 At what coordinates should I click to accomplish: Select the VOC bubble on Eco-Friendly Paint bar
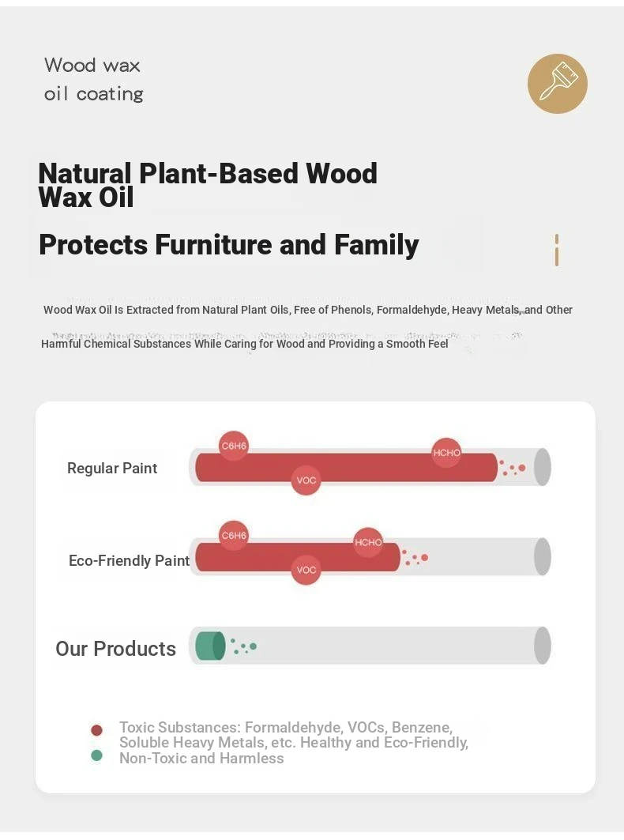pos(306,570)
